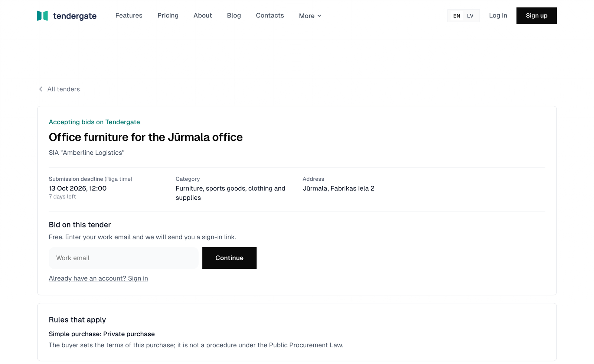Expand the More dropdown menu
Viewport: 594px width, 364px height.
tap(310, 16)
